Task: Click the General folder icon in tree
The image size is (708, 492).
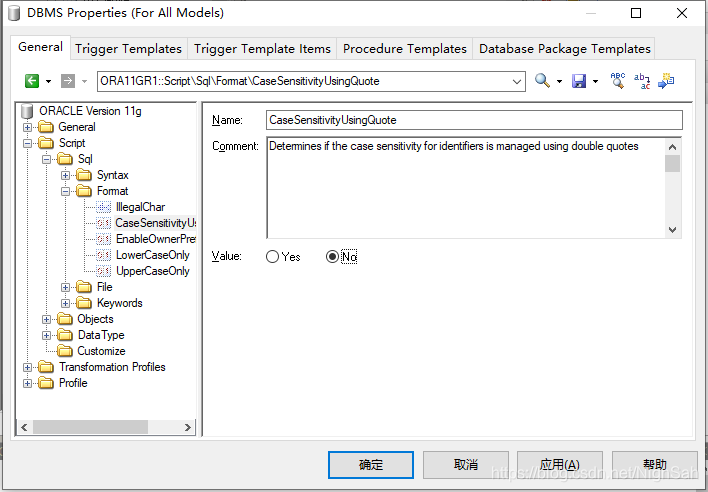Action: [x=46, y=127]
